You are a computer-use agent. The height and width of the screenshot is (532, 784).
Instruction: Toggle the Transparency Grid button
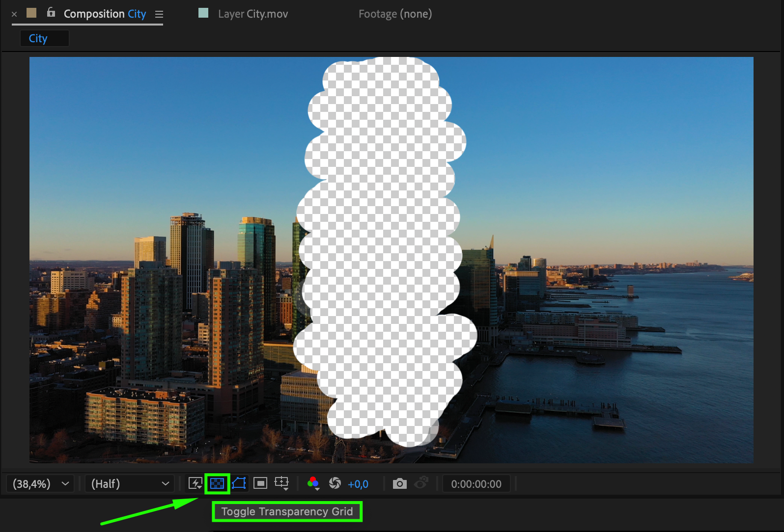(217, 484)
